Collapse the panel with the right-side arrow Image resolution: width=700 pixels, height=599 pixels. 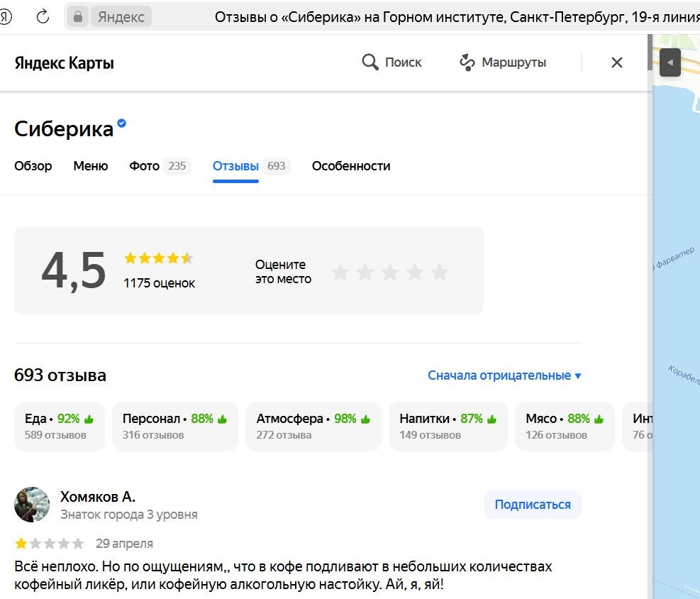[670, 62]
